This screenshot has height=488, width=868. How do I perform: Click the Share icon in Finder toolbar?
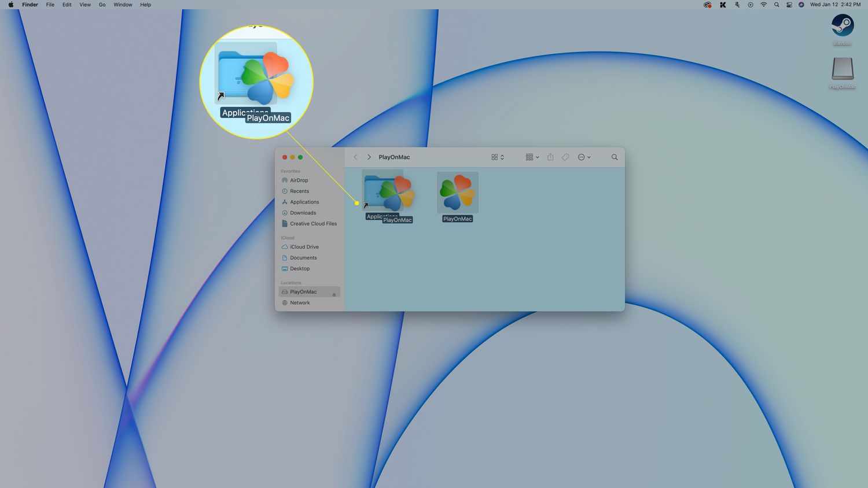(550, 157)
